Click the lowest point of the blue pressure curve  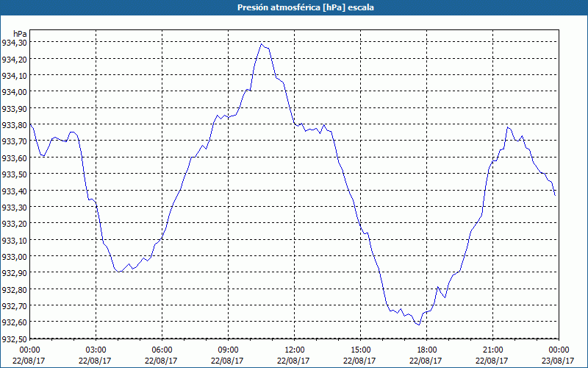click(x=419, y=325)
